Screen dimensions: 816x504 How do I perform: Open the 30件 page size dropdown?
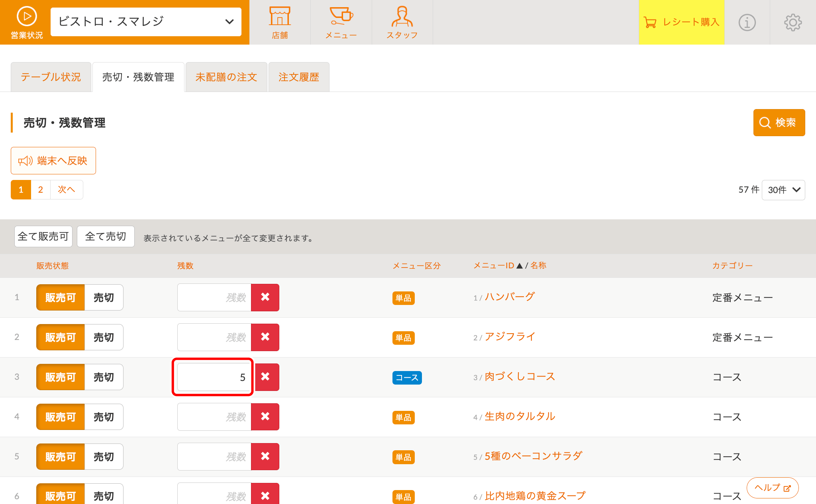click(x=783, y=190)
